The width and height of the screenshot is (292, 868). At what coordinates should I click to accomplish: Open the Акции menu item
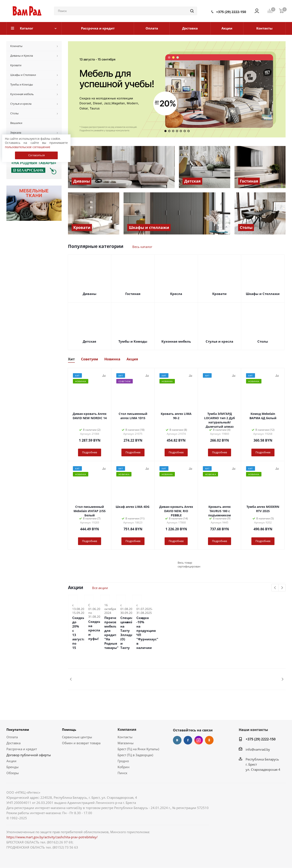(227, 28)
